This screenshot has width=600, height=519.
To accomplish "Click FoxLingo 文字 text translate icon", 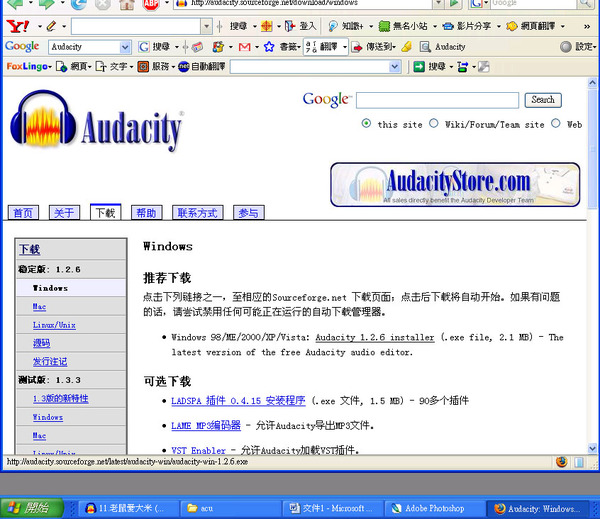I will [x=101, y=67].
